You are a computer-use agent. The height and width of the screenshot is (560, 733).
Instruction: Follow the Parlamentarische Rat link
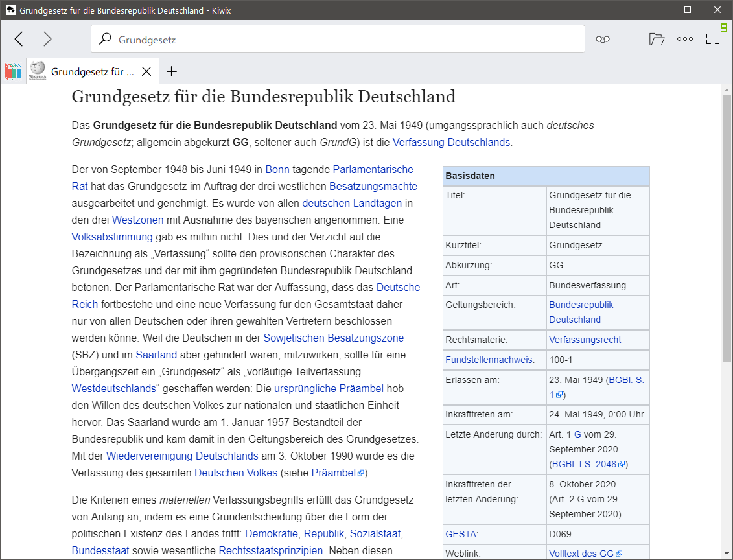coord(373,170)
